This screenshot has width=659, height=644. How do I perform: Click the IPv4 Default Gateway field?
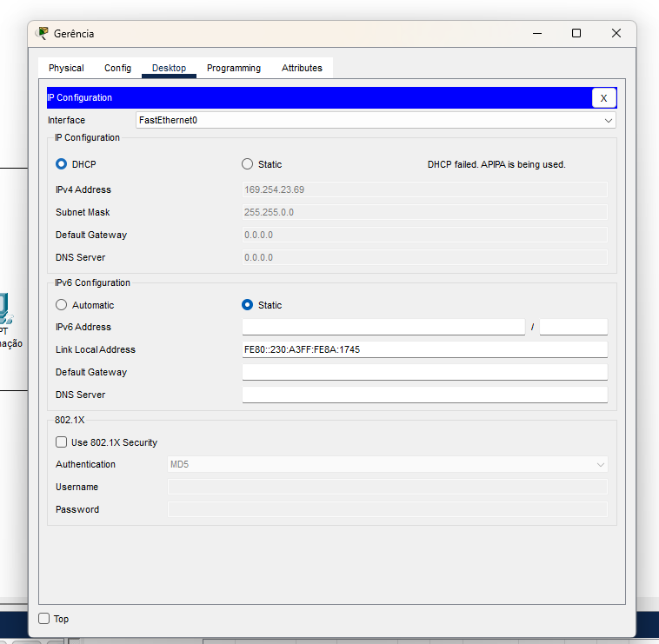pyautogui.click(x=425, y=235)
